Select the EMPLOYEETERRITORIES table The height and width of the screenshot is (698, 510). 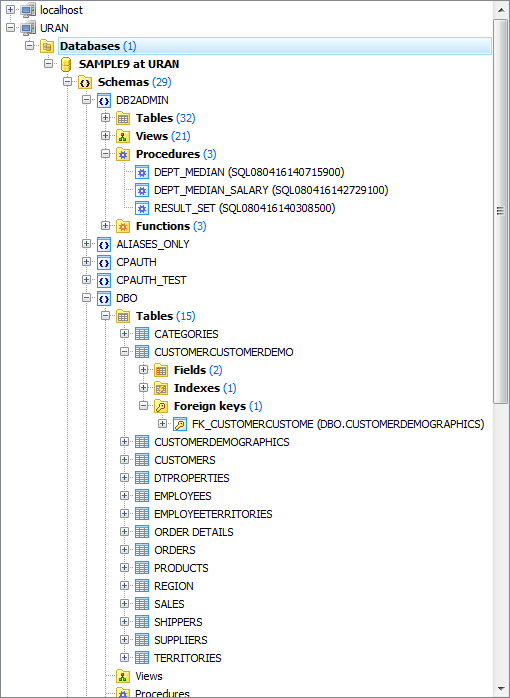[x=213, y=514]
